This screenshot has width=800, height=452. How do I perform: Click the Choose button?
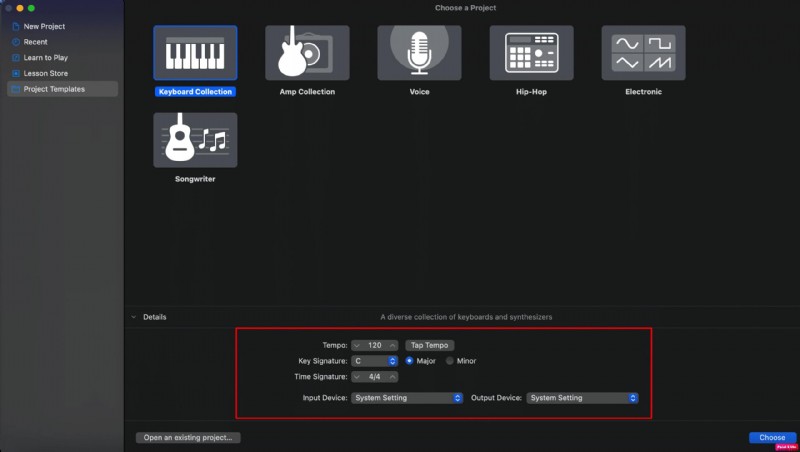coord(772,438)
